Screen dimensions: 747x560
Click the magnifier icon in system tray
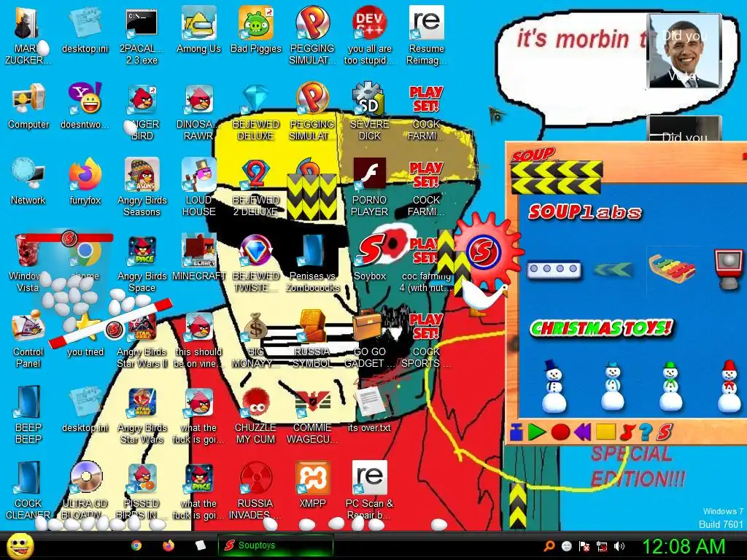[549, 546]
